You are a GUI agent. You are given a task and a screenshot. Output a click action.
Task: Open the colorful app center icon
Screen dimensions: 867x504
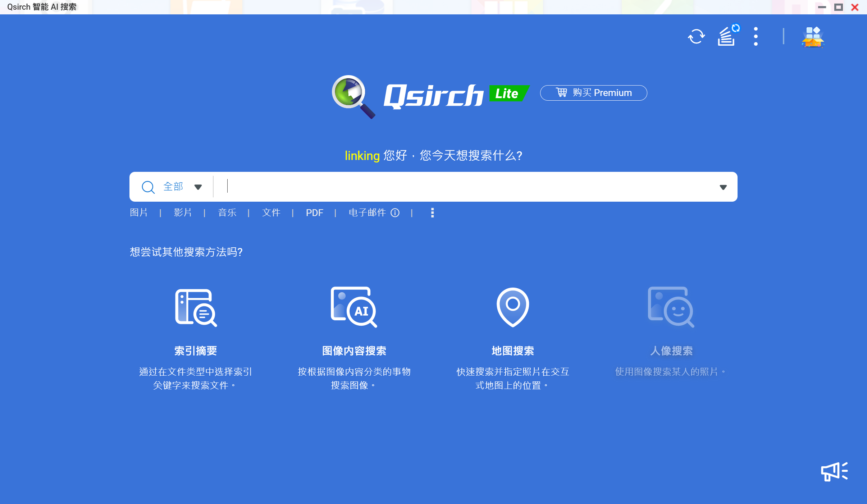click(813, 37)
